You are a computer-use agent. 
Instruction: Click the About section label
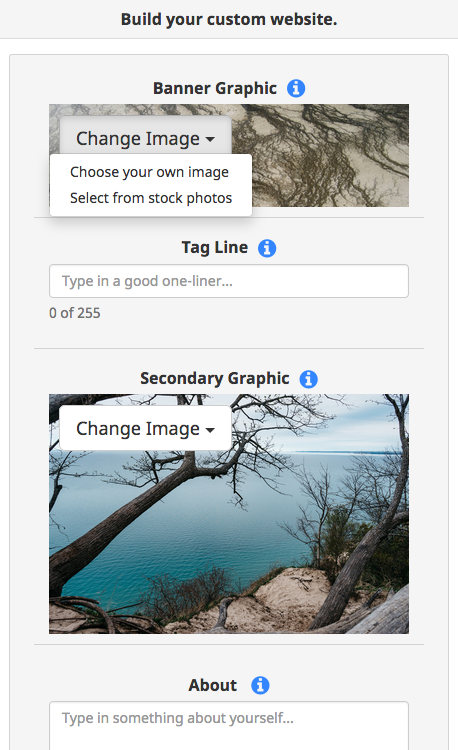point(212,685)
